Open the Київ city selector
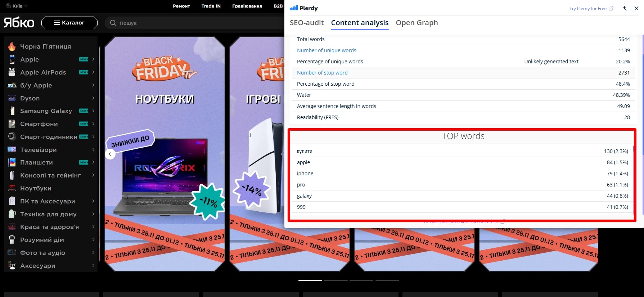644x297 pixels. pyautogui.click(x=17, y=6)
